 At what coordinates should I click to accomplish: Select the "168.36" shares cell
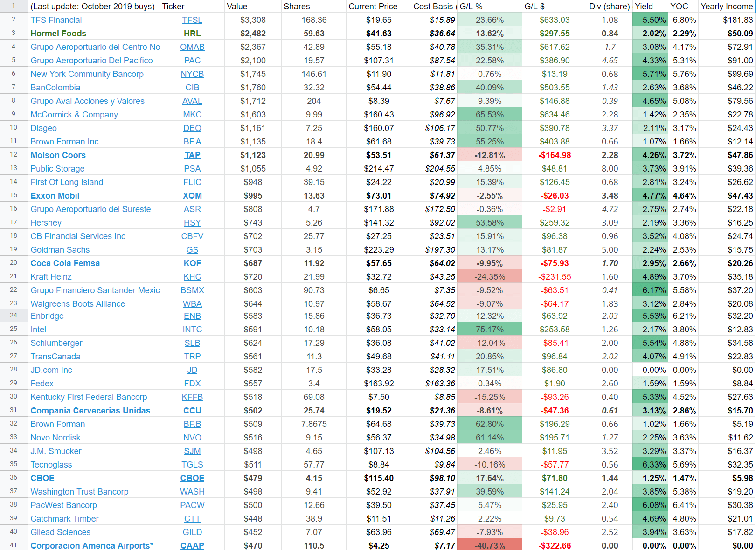(x=314, y=20)
